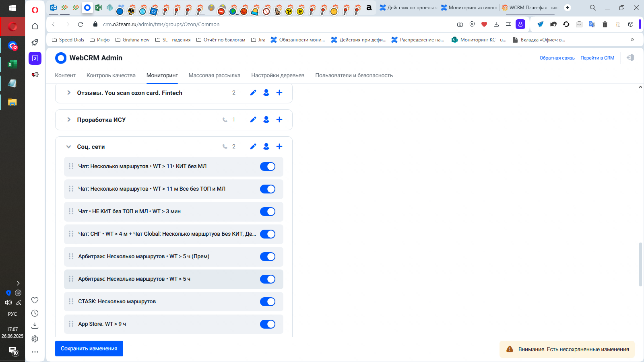The width and height of the screenshot is (644, 362).
Task: Toggle CTASK: Несколько маршрутов switch
Action: coord(268,302)
